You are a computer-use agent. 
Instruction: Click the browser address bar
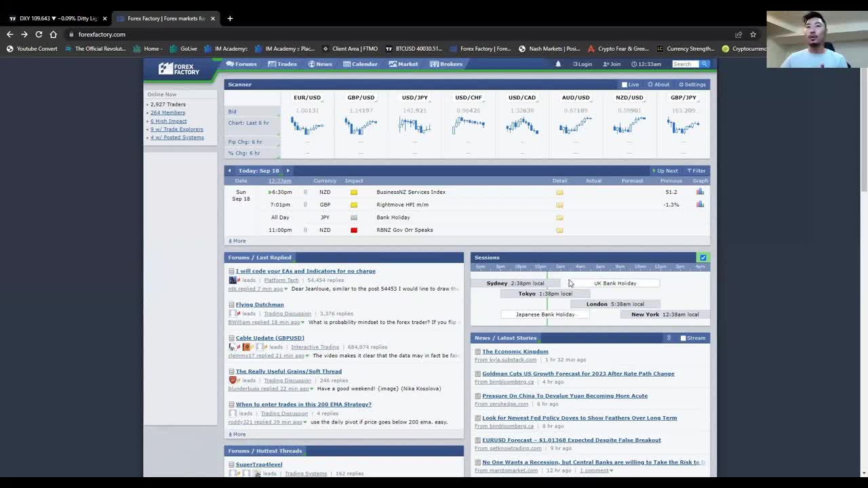(400, 34)
